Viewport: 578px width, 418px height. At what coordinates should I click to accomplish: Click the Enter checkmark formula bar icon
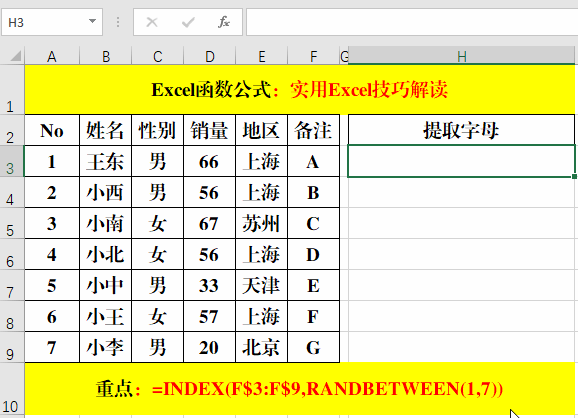coord(188,22)
